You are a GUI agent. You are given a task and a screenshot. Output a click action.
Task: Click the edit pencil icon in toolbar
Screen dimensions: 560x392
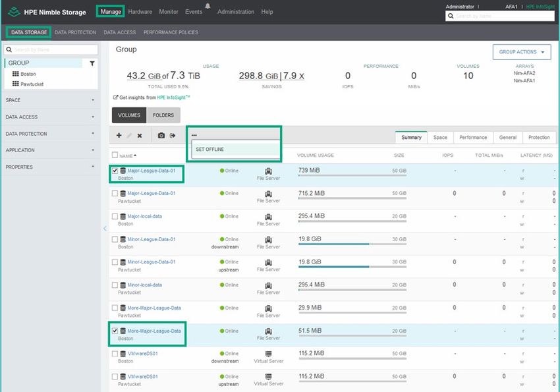coord(129,136)
